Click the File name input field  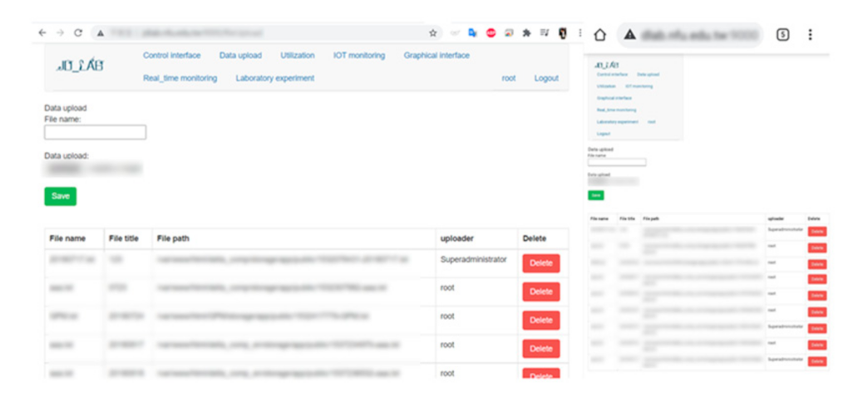click(x=95, y=132)
